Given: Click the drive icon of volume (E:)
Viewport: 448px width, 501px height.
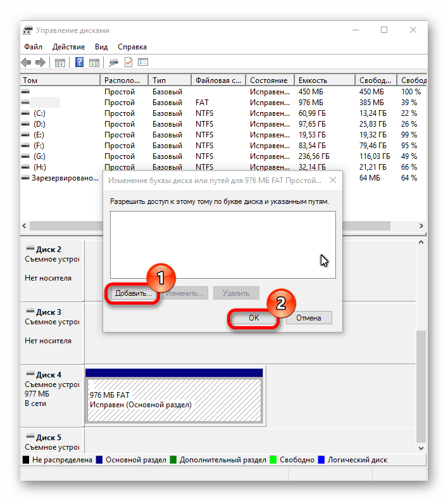Looking at the screenshot, I should (25, 135).
